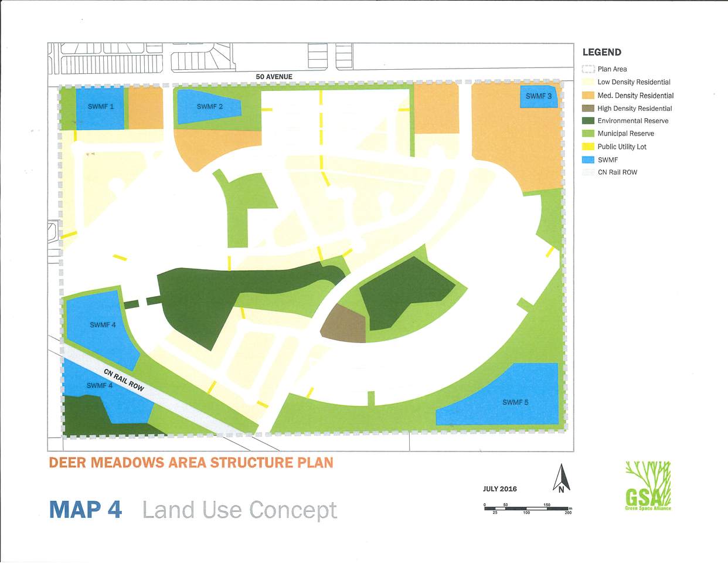Click the dashed Plan Area legend symbol
Image resolution: width=728 pixels, height=563 pixels.
(x=588, y=69)
